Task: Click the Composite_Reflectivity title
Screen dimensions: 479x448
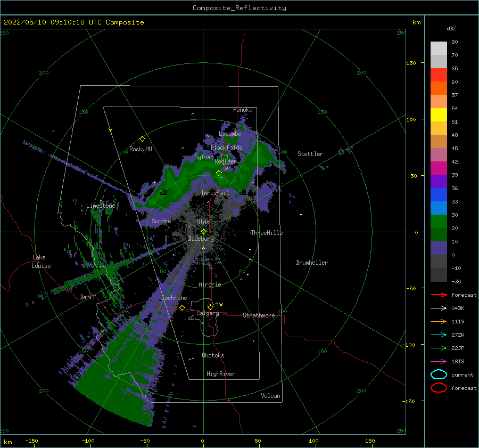Action: point(239,8)
